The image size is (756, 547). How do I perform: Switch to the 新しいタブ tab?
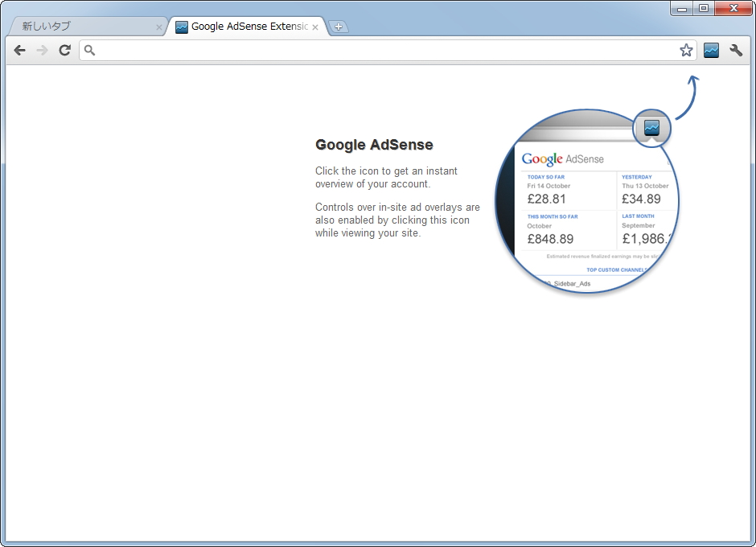coord(87,27)
